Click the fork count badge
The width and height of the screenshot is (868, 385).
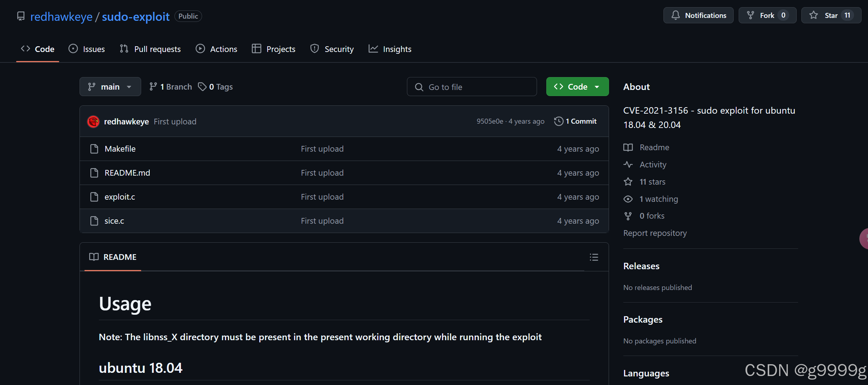pos(783,15)
